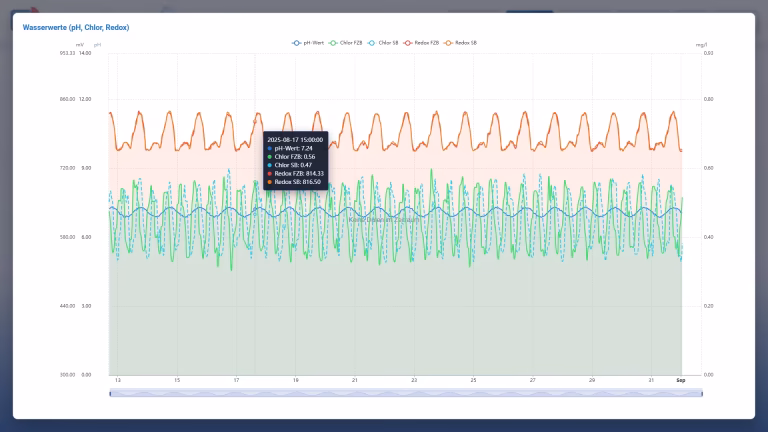Screen dimensions: 768x432
Task: Click the Redox FZB value in tooltip
Action: coord(297,174)
